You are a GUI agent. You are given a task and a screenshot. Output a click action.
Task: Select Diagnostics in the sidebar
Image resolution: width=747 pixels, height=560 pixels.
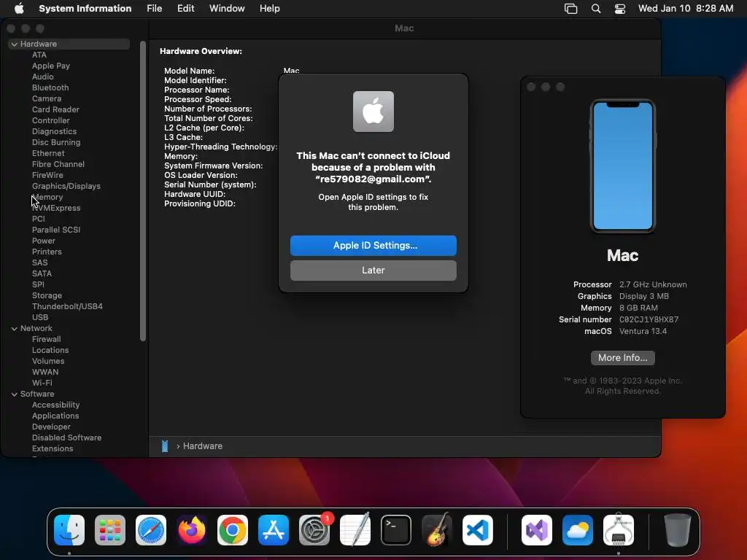54,131
